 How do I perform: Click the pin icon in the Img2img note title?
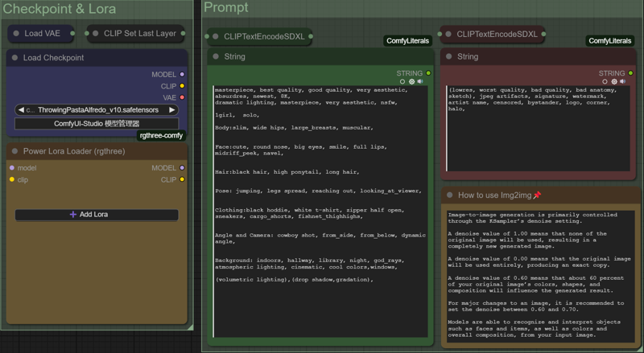(x=537, y=195)
